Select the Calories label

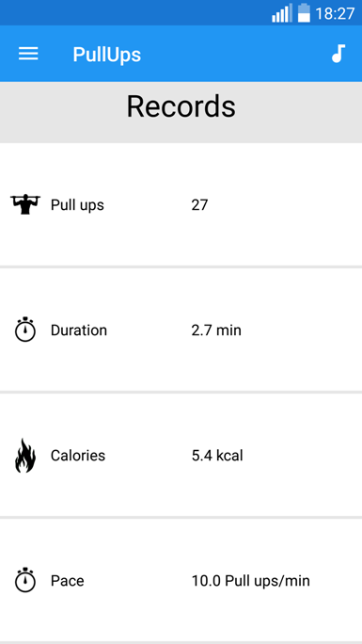(78, 456)
